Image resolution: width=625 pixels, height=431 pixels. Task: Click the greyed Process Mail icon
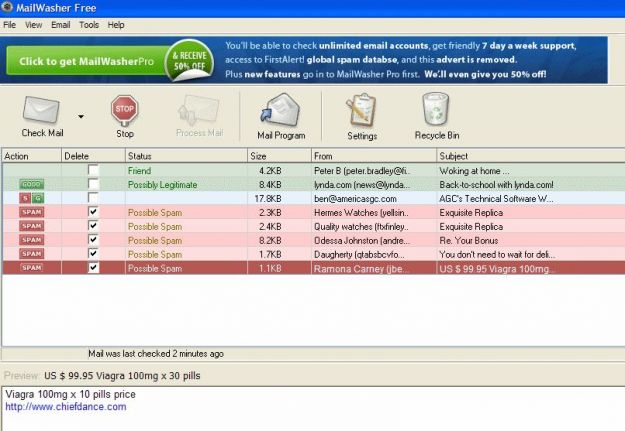[199, 110]
